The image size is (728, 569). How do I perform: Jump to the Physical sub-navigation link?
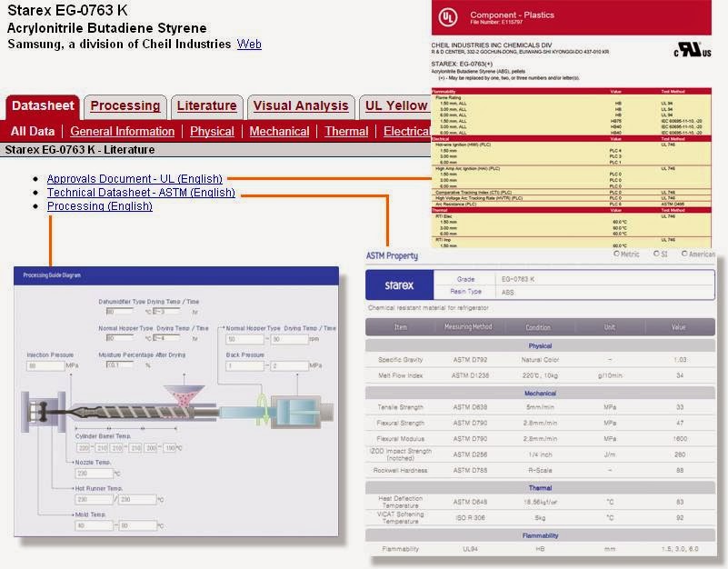tap(212, 132)
